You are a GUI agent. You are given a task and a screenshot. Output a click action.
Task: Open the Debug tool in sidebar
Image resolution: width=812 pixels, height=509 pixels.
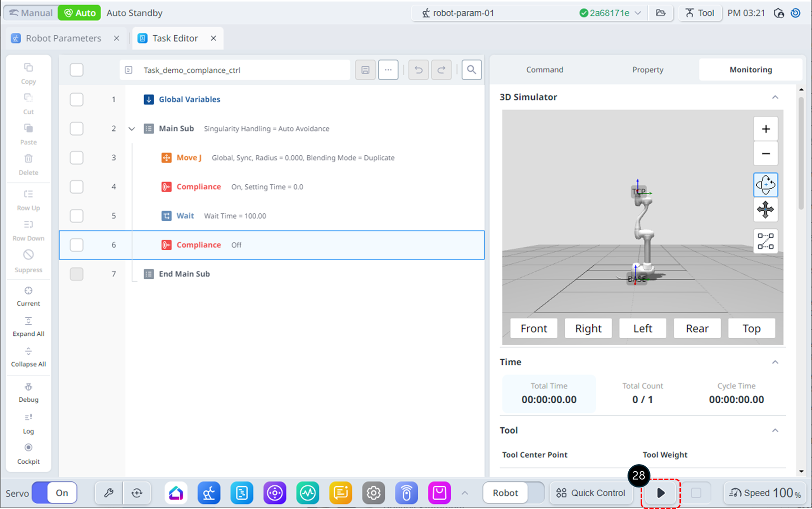coord(29,392)
